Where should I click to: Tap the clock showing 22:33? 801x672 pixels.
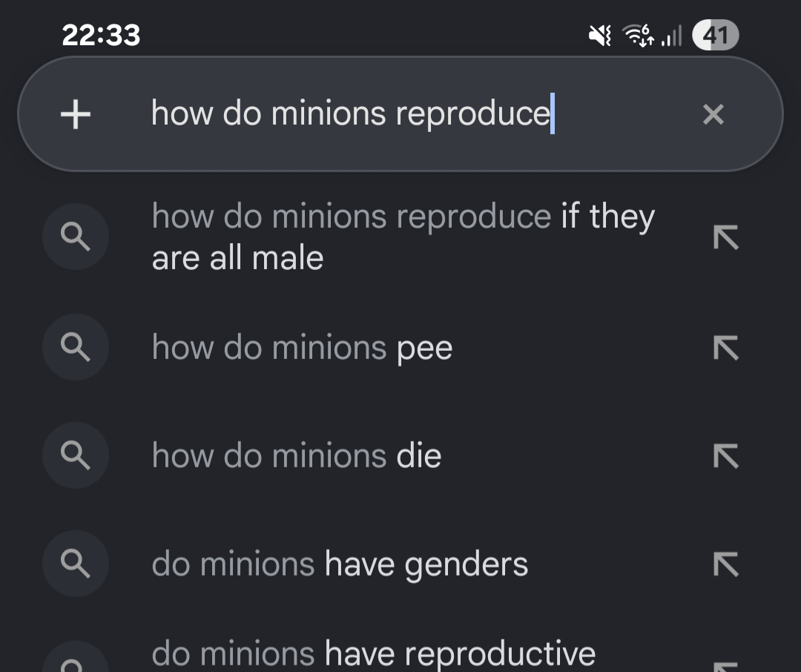101,36
